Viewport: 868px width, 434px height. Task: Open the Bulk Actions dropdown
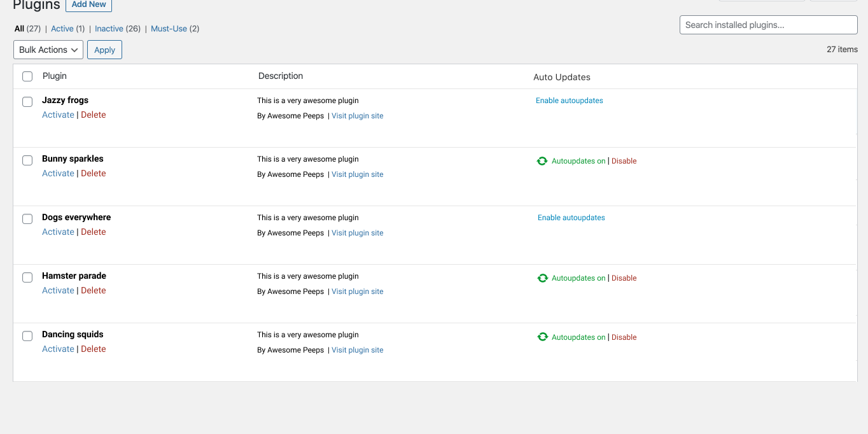click(x=48, y=50)
